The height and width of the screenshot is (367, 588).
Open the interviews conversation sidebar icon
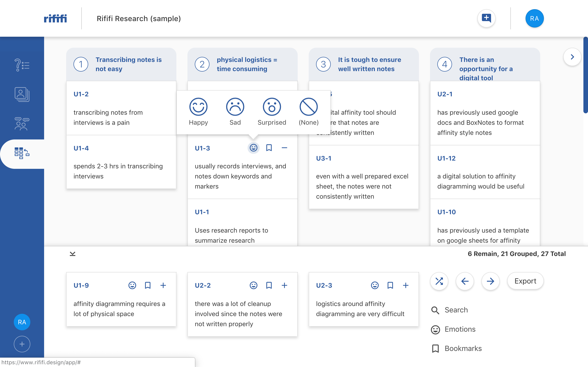pos(22,124)
